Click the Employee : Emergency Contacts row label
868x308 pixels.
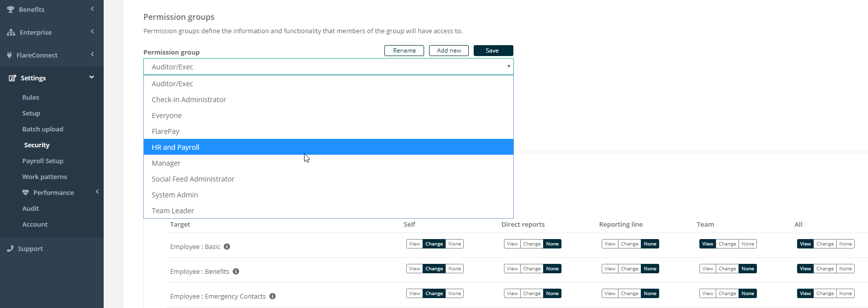(x=218, y=297)
